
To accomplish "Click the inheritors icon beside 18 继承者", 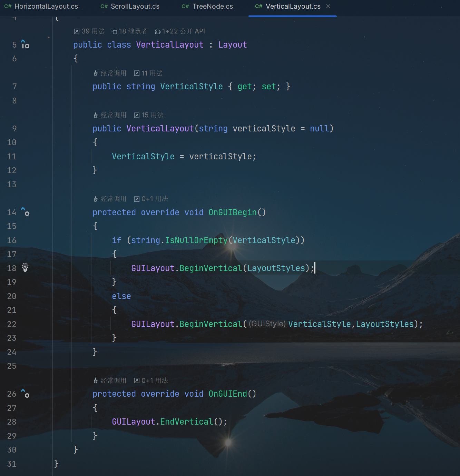I will point(115,32).
